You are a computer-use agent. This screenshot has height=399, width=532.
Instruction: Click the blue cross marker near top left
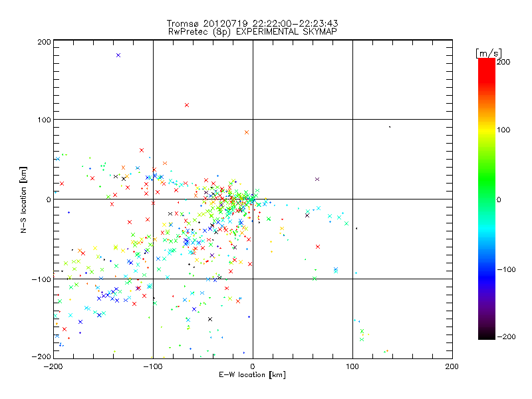click(x=118, y=55)
